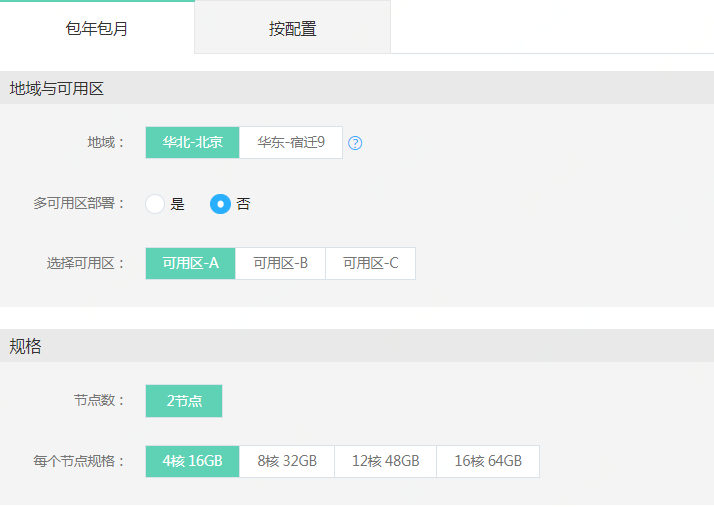This screenshot has height=507, width=714.
Task: Select the 华东-宿迁9 region
Action: pyautogui.click(x=291, y=143)
